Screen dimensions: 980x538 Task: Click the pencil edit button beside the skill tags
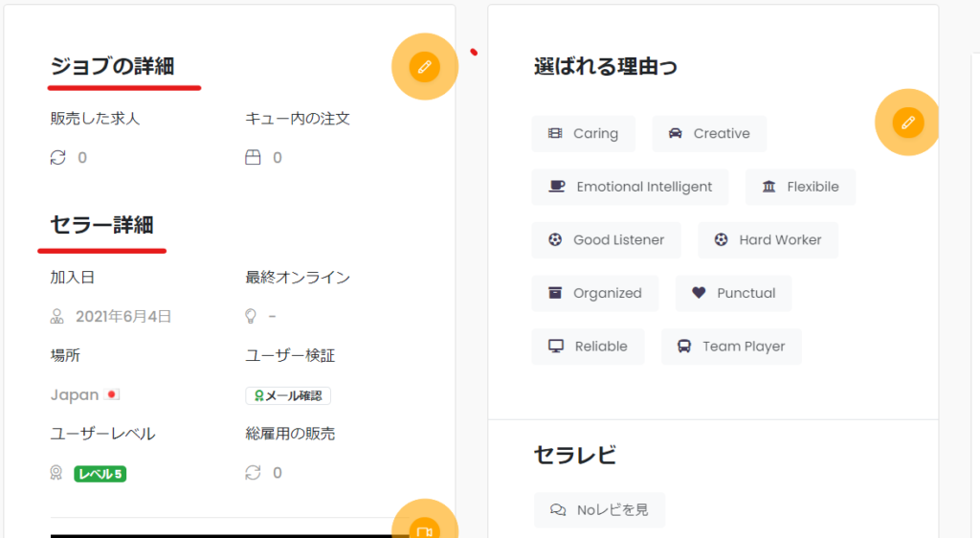pyautogui.click(x=908, y=123)
